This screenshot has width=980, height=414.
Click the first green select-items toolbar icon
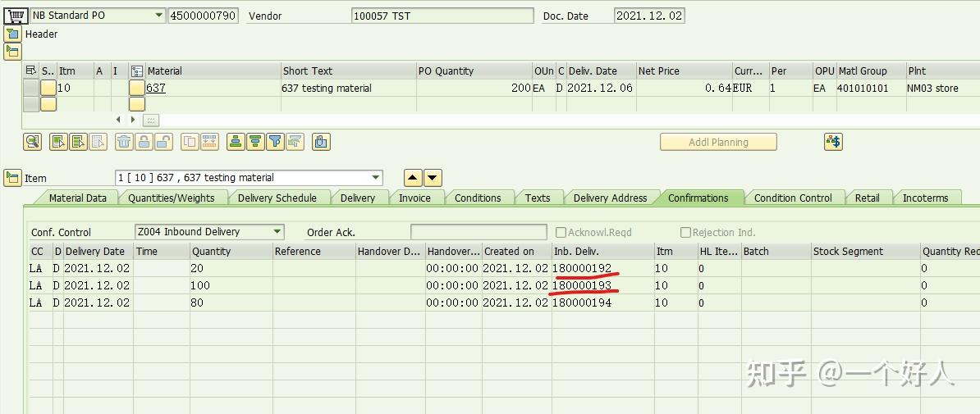59,142
